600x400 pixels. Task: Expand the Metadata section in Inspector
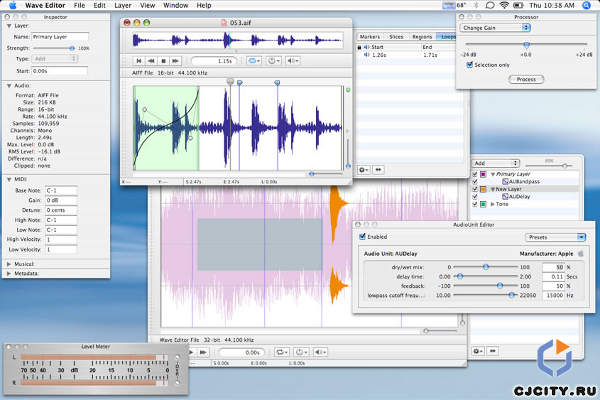pyautogui.click(x=9, y=274)
